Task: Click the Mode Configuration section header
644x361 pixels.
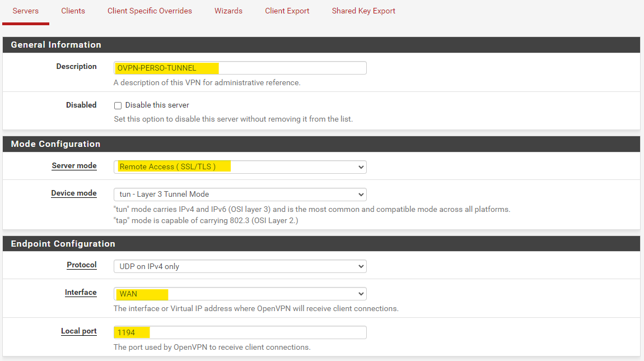Action: click(x=55, y=144)
